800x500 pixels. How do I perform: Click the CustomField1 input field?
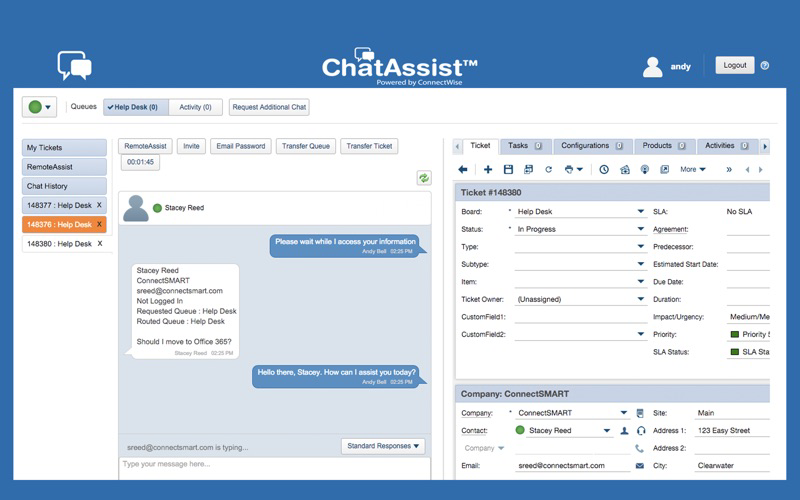click(581, 317)
